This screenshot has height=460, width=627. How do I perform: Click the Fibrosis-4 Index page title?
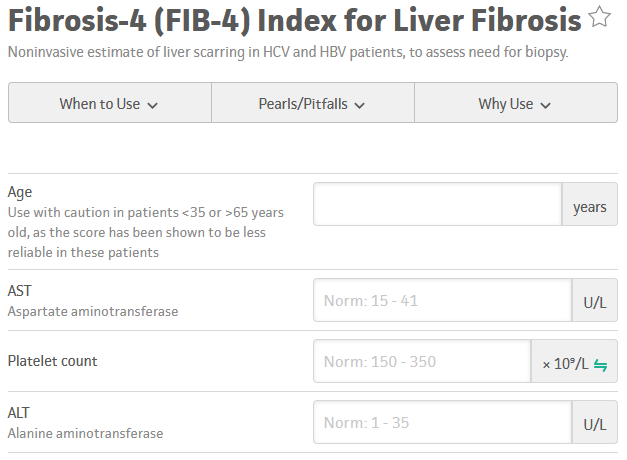click(295, 18)
